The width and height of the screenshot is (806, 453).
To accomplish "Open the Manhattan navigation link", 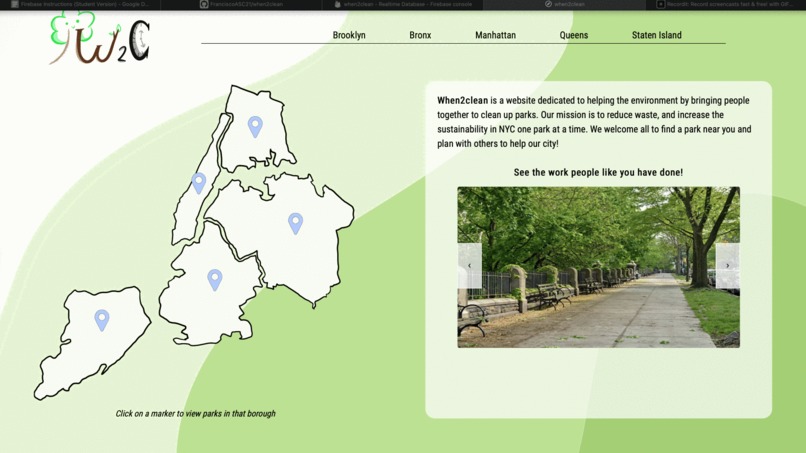I will (495, 35).
